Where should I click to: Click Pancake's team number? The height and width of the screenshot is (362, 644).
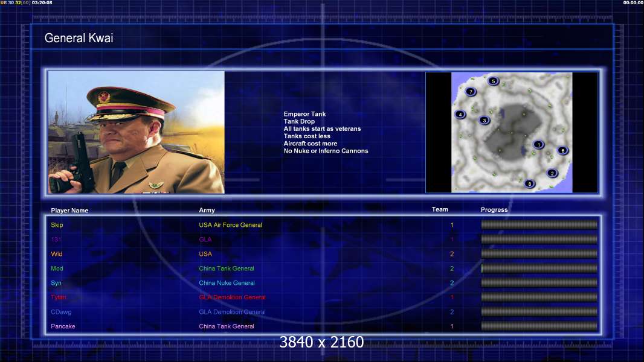coord(452,326)
